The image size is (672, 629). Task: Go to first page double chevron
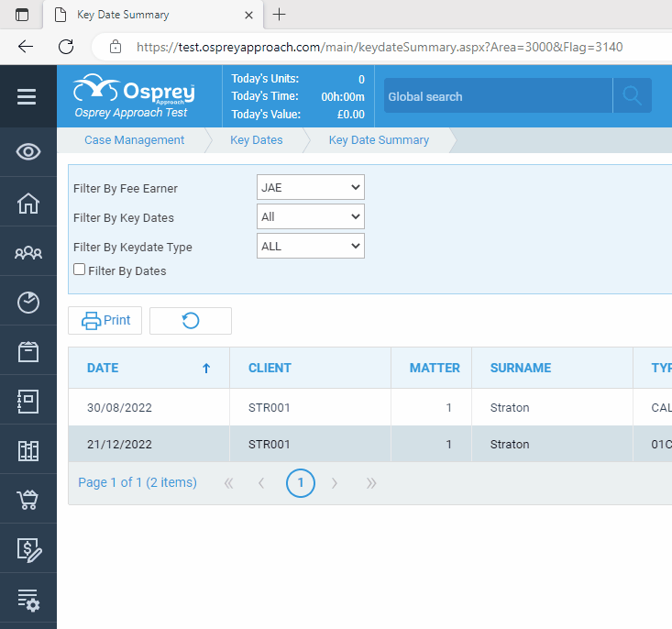point(229,483)
